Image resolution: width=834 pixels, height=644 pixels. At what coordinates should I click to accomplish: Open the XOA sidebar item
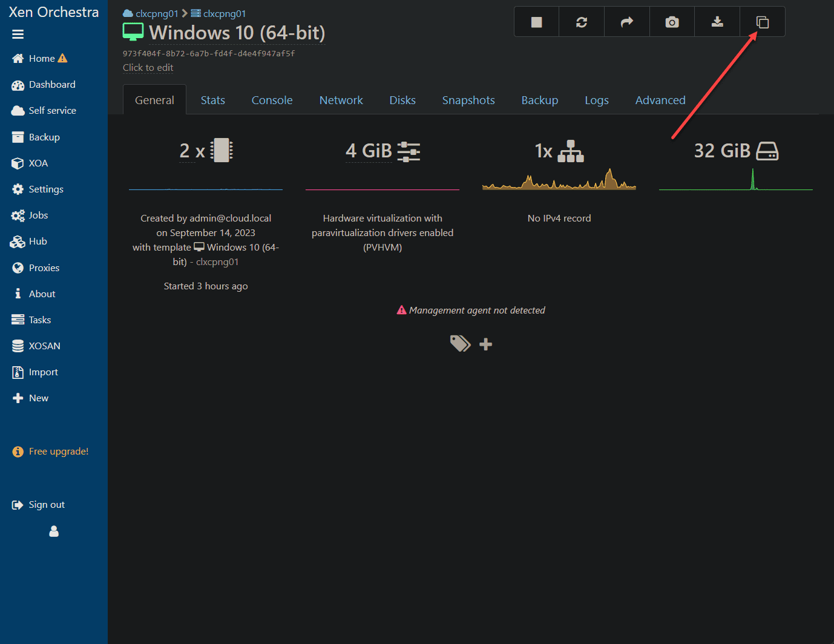click(30, 163)
